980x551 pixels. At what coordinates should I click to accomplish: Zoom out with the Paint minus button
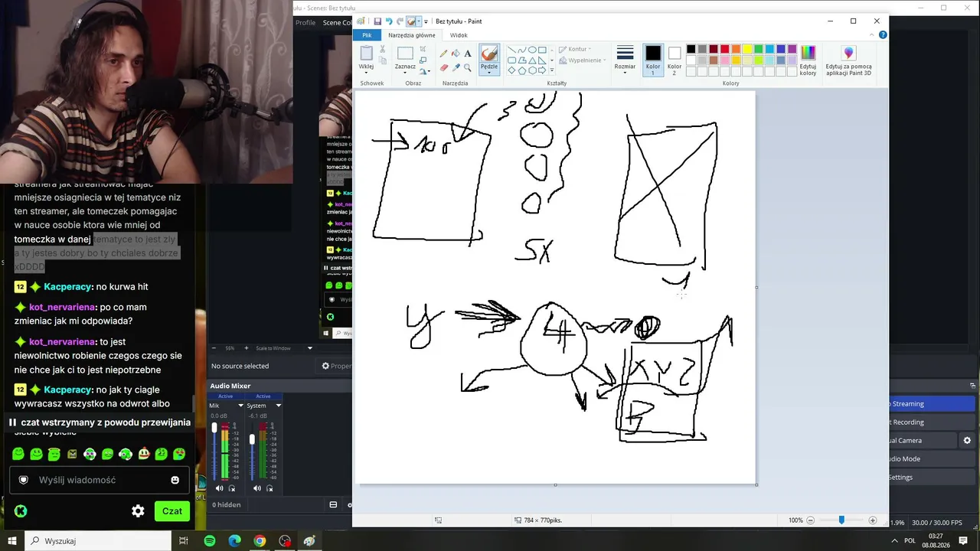(x=811, y=520)
